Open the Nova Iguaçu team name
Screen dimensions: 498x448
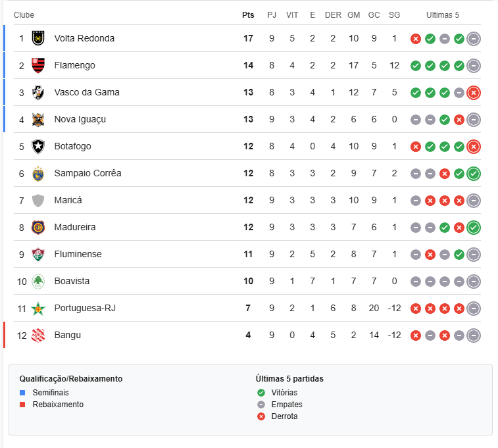tap(80, 119)
